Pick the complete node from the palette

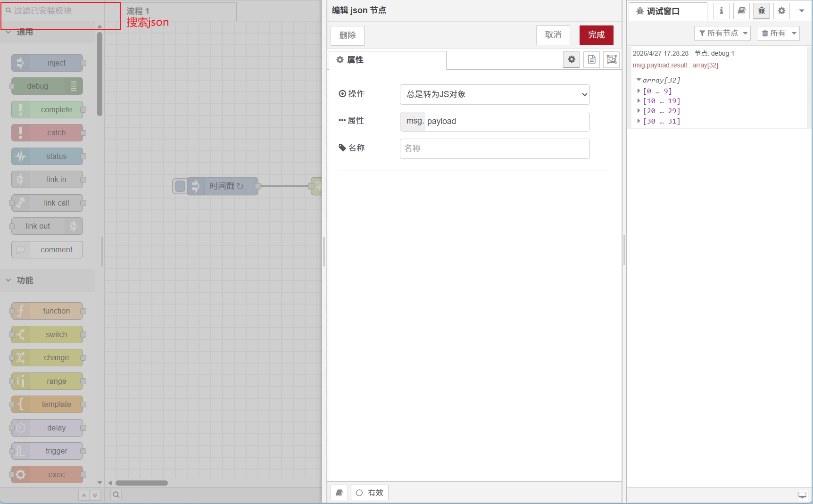pos(47,109)
